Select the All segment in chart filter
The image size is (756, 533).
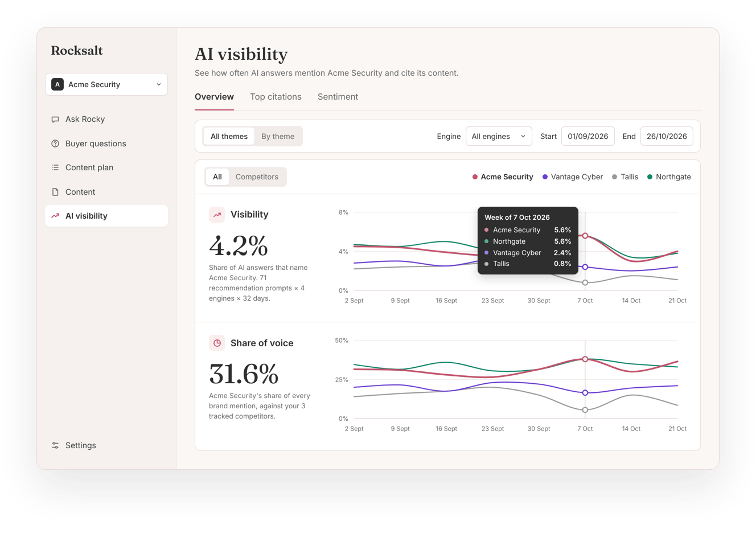pos(217,177)
